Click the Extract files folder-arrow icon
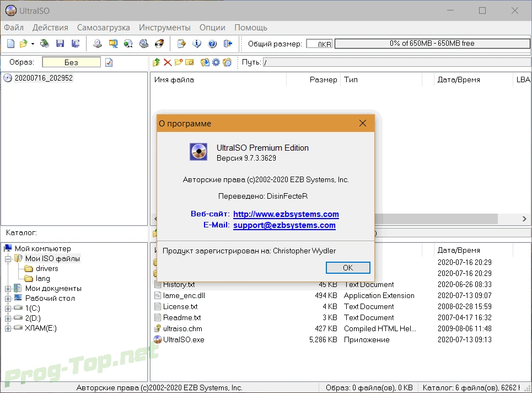Screen dimensions: 532x393 205,62
